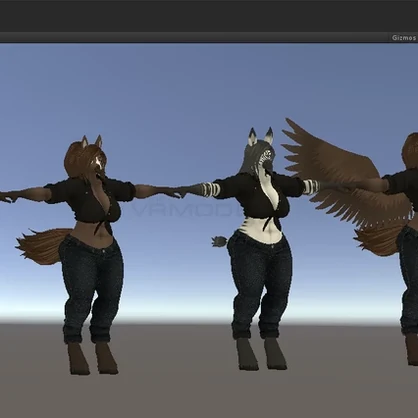Click the brown horse avatar's jeans

tap(91, 288)
